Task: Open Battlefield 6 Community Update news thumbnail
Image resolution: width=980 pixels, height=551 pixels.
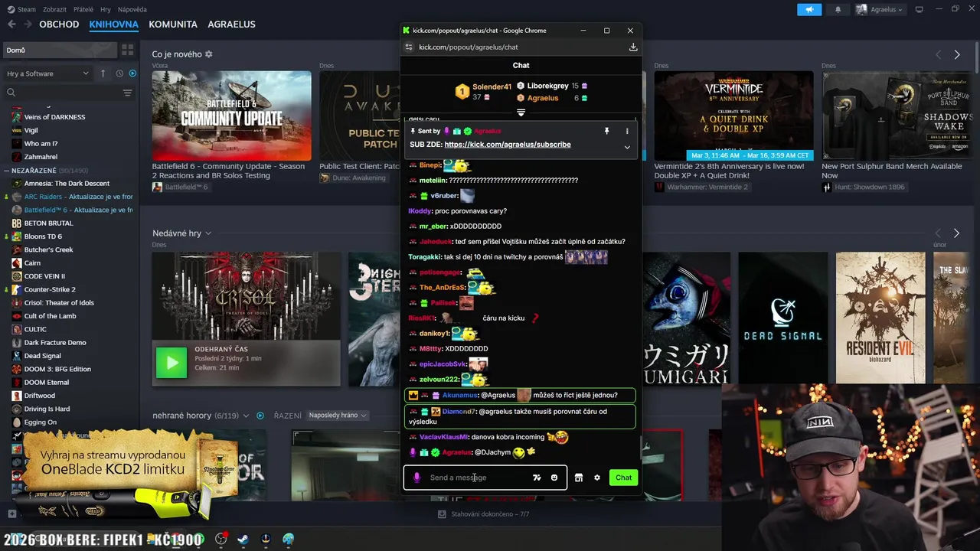Action: [231, 116]
